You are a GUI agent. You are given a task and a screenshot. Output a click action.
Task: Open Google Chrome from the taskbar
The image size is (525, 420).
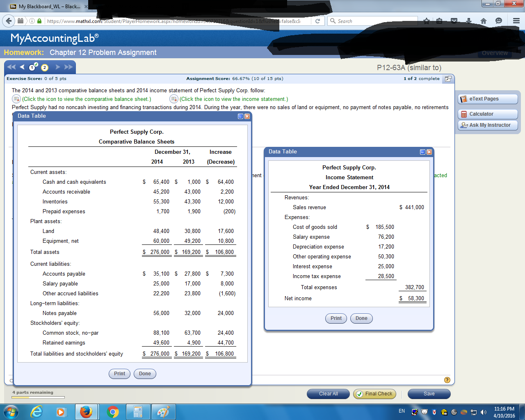(113, 412)
